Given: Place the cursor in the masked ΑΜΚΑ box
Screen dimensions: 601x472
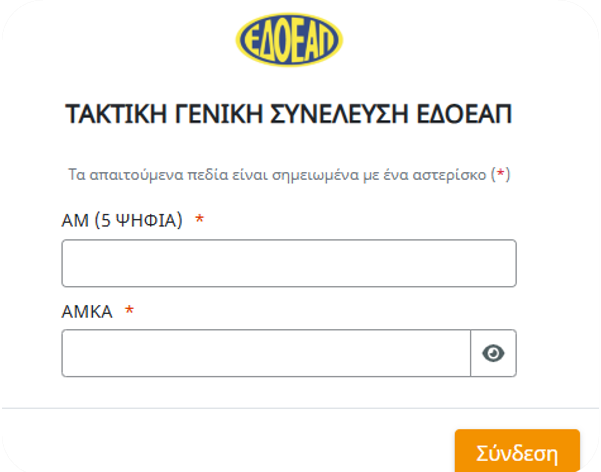Looking at the screenshot, I should tap(266, 353).
